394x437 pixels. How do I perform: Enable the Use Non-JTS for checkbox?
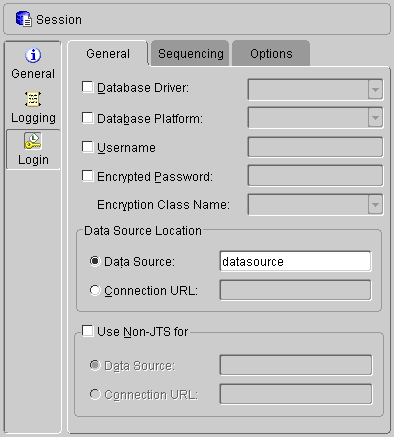[x=88, y=331]
